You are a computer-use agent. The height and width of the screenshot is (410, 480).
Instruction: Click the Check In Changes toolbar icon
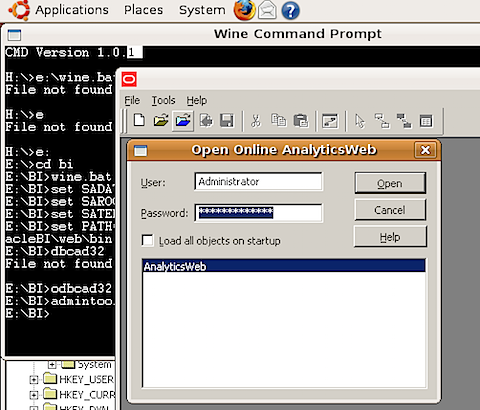coord(206,120)
